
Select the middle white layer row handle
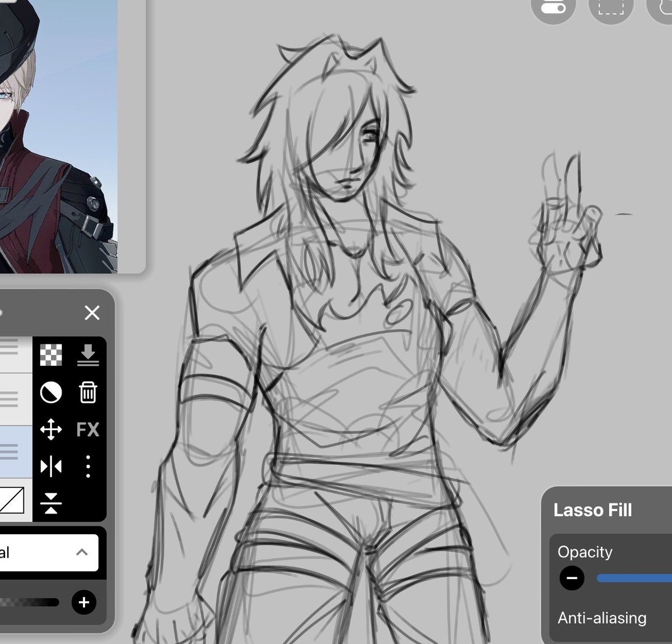pos(9,399)
